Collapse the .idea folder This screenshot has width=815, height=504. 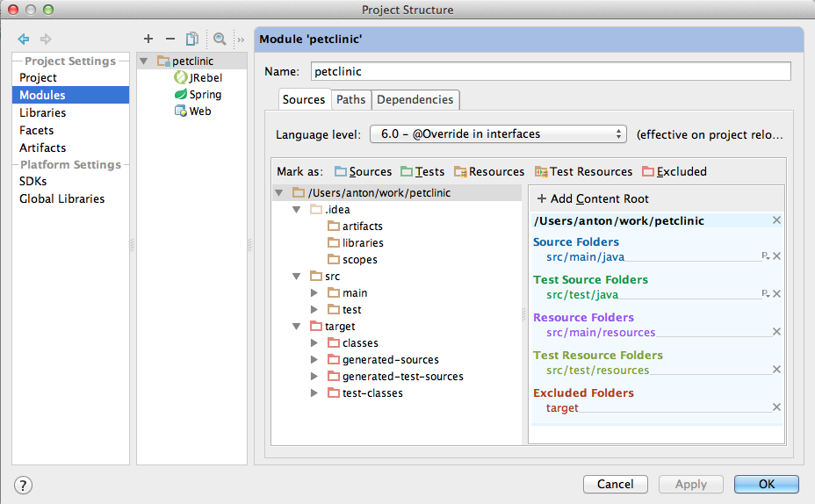coord(297,209)
